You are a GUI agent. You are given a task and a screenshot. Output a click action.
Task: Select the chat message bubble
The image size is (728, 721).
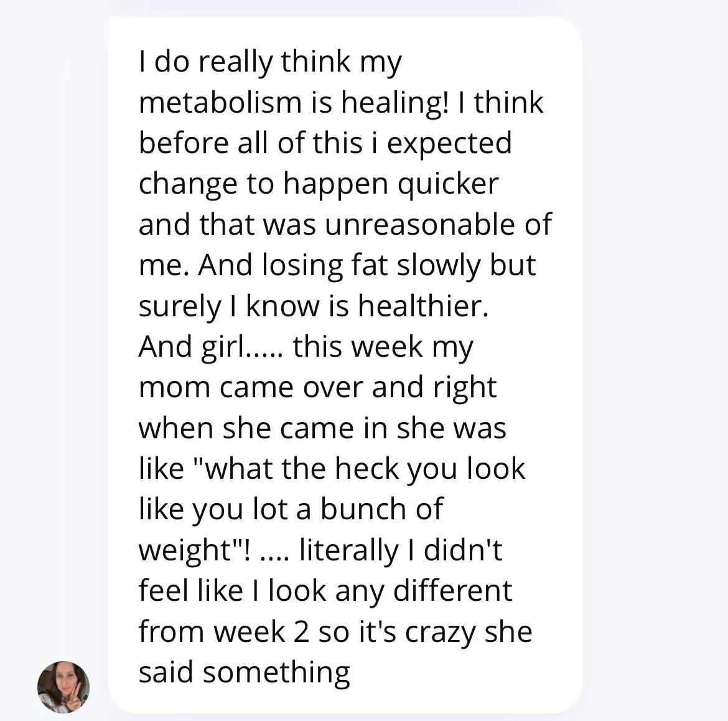345,365
